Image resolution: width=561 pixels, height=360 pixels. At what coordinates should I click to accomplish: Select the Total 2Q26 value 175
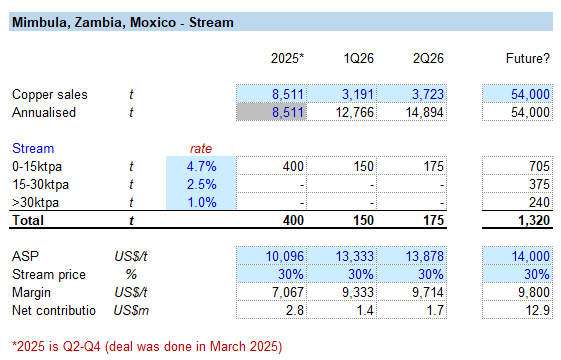click(412, 220)
